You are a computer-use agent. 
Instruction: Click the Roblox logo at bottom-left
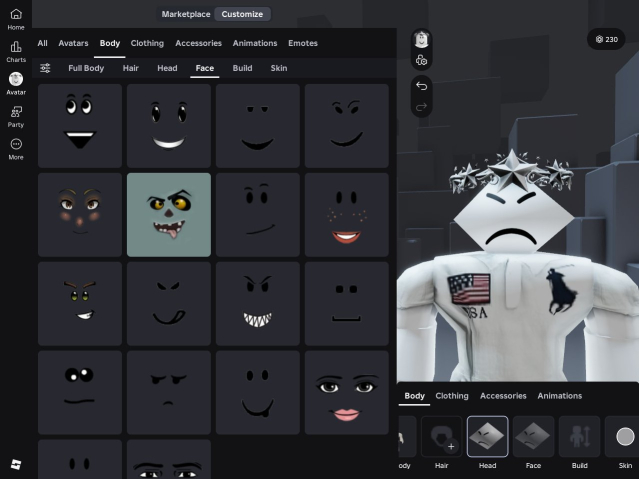[15, 464]
